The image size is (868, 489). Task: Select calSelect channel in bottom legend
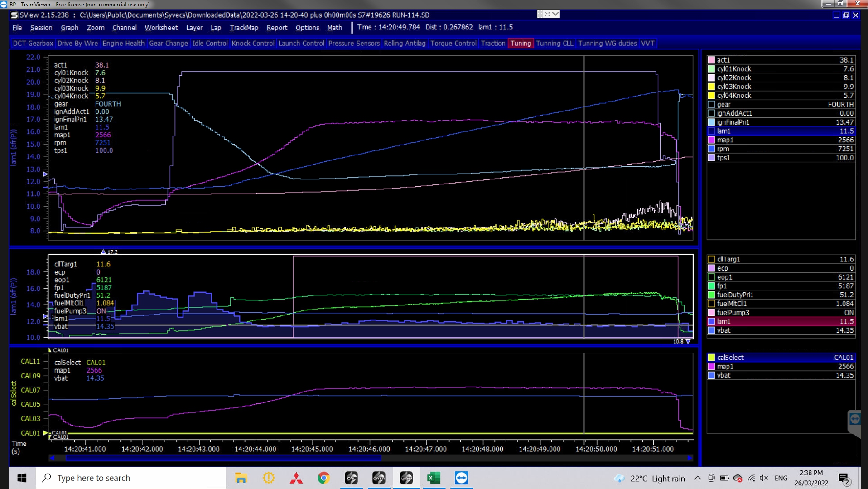click(730, 358)
